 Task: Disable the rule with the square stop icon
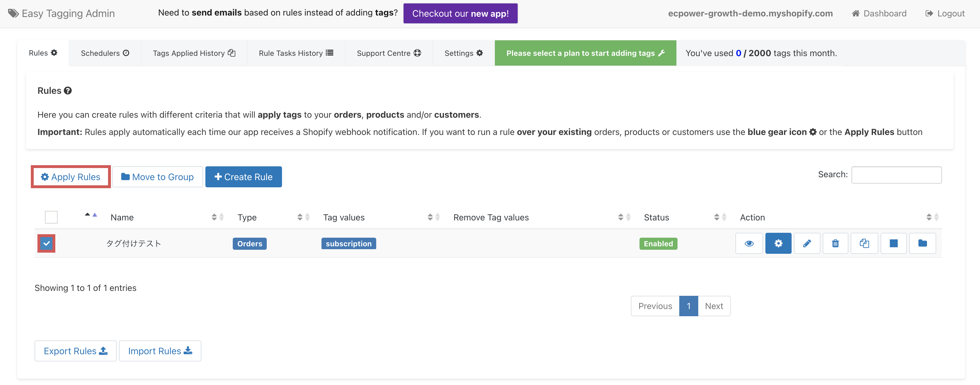893,243
